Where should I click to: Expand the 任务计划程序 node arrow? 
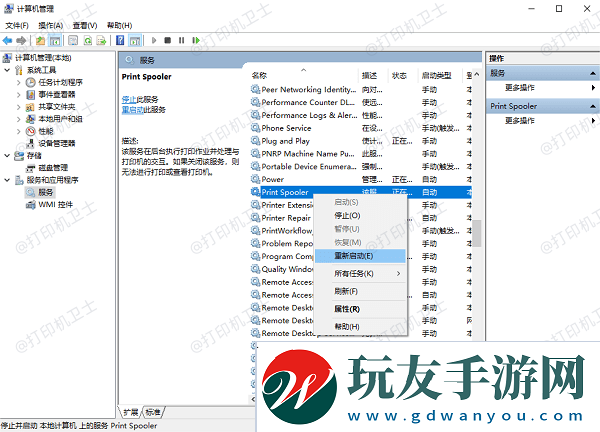click(18, 82)
